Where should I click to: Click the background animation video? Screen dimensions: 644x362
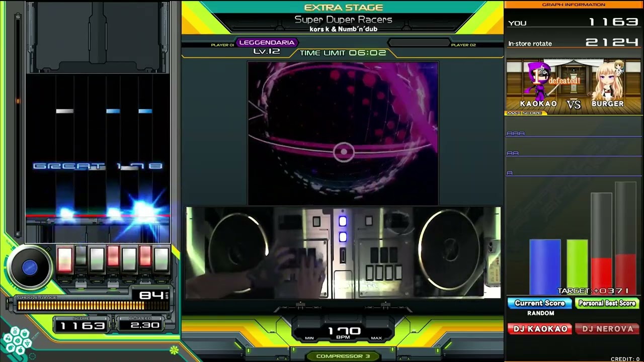[343, 133]
